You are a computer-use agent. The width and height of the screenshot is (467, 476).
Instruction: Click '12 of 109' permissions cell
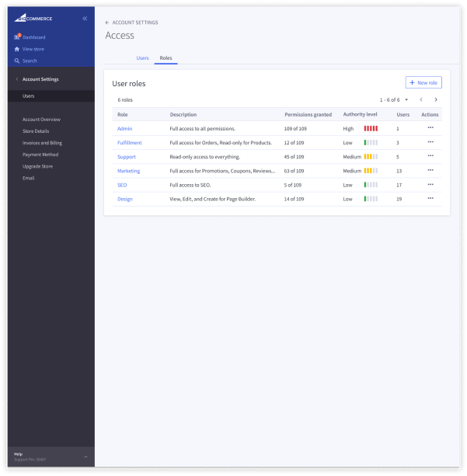[294, 143]
